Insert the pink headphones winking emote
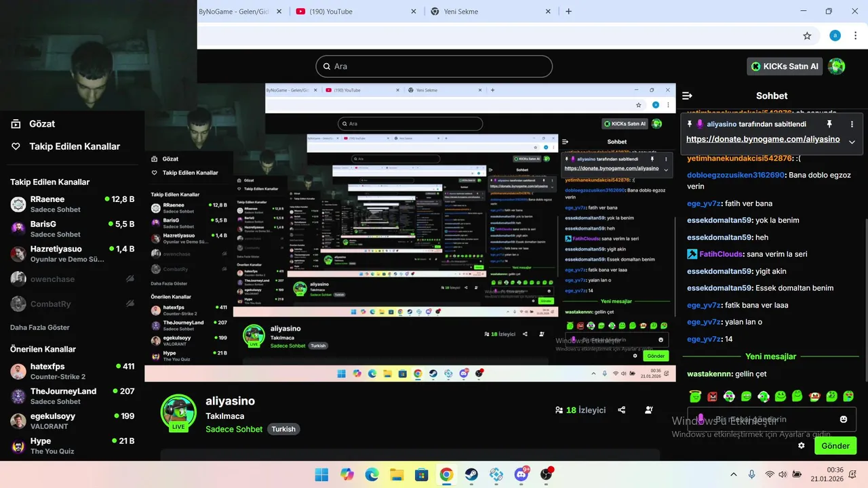This screenshot has width=868, height=488. pos(764,396)
